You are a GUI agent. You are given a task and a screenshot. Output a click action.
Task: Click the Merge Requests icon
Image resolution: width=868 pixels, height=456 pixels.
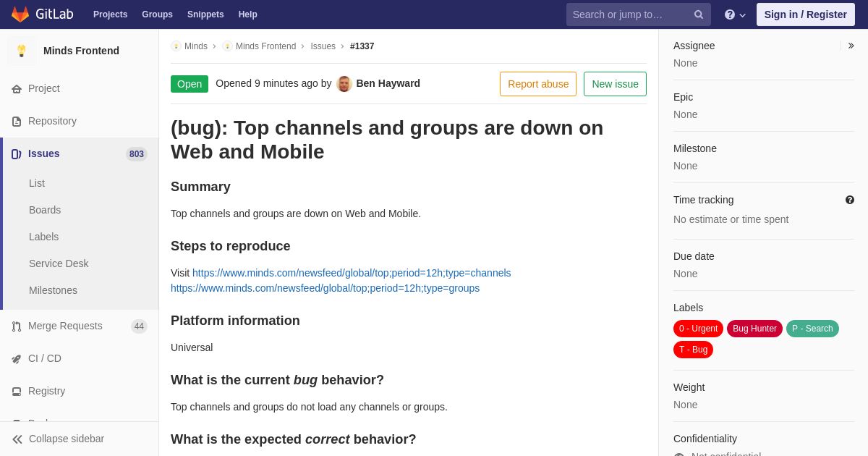tap(17, 326)
